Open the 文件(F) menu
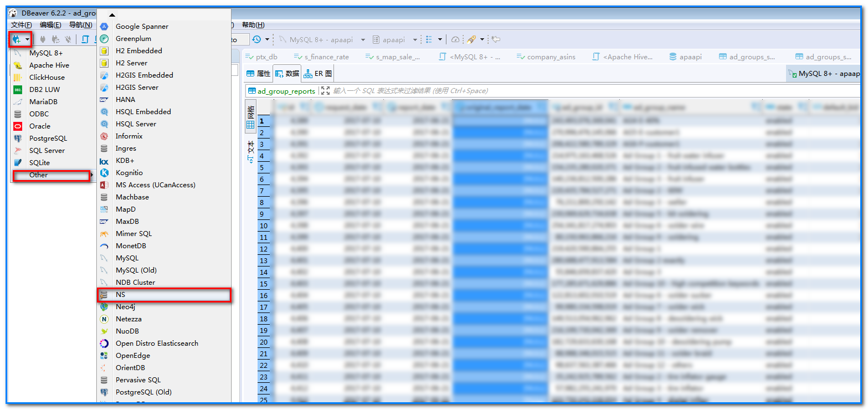The width and height of the screenshot is (868, 410). pyautogui.click(x=22, y=25)
